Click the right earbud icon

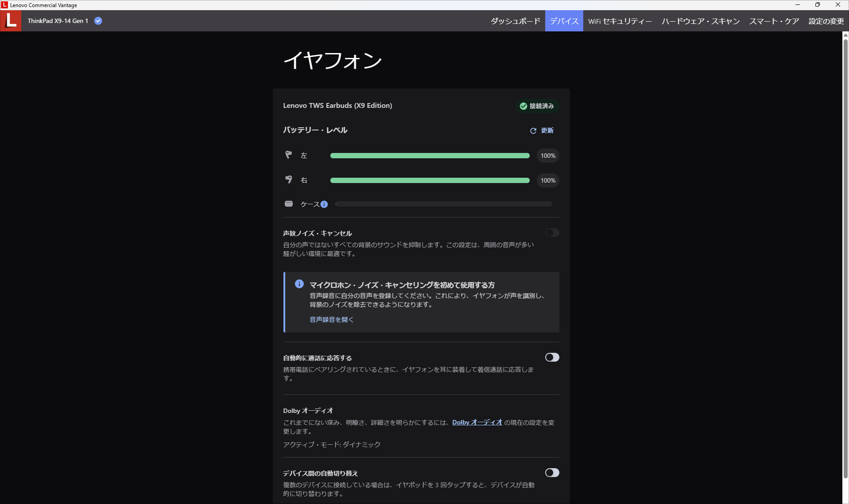point(289,179)
